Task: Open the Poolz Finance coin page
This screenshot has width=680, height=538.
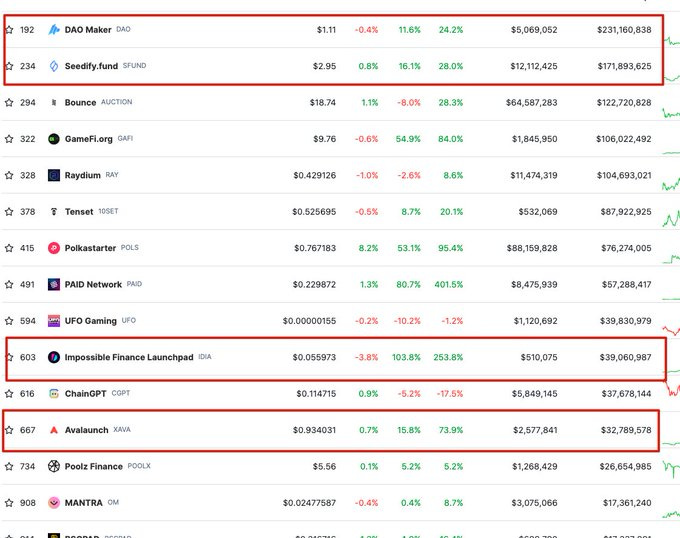Action: 94,467
